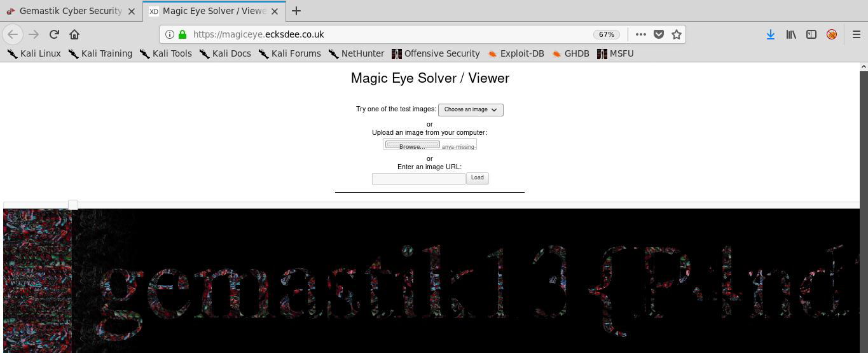Screen dimensions: 868x353
Task: Expand the Choose an image dropdown
Action: point(471,110)
